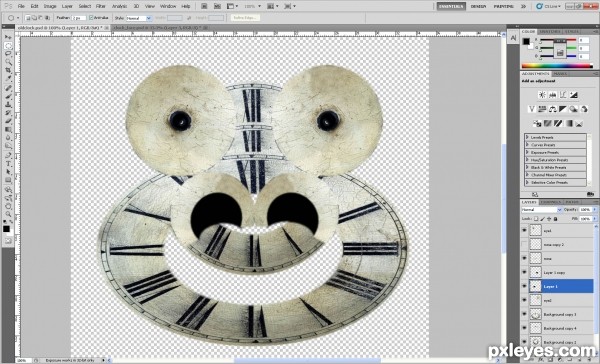This screenshot has height=364, width=600.
Task: Add a Posterize adjustment
Action: click(548, 123)
